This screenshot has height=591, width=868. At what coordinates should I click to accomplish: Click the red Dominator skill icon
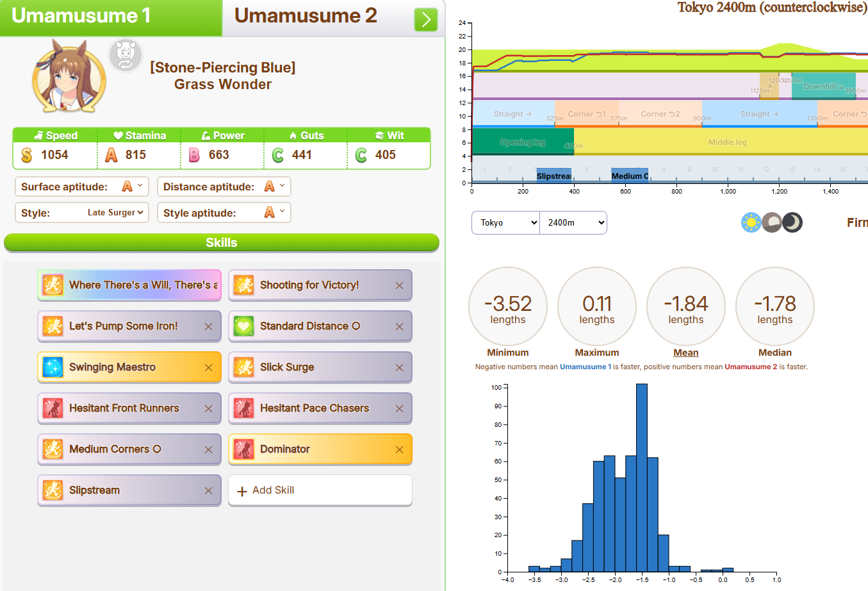[x=243, y=449]
